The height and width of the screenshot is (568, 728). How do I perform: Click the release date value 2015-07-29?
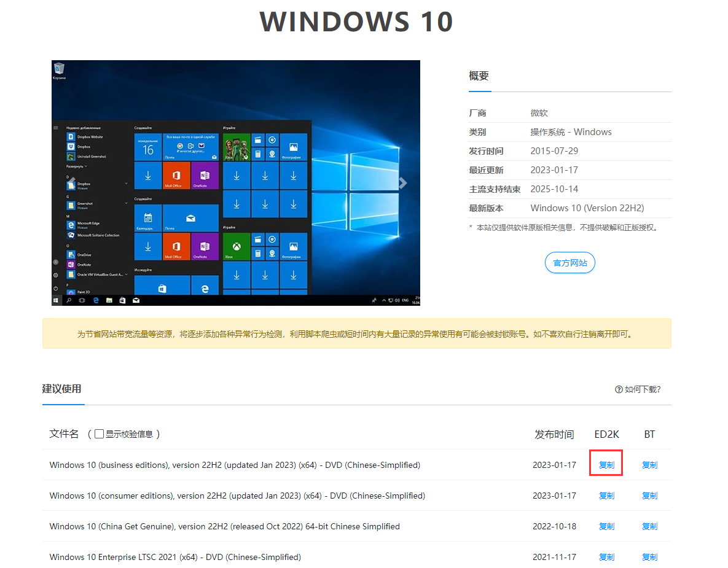tap(554, 151)
